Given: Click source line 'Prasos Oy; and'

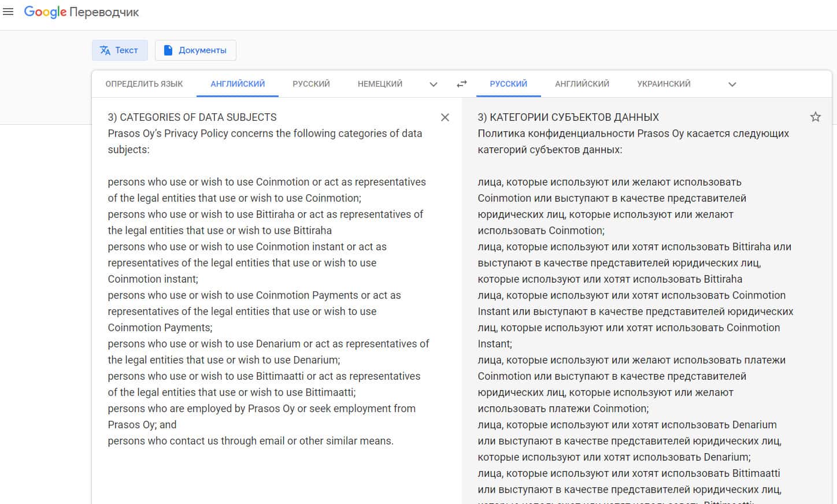Looking at the screenshot, I should click(142, 425).
